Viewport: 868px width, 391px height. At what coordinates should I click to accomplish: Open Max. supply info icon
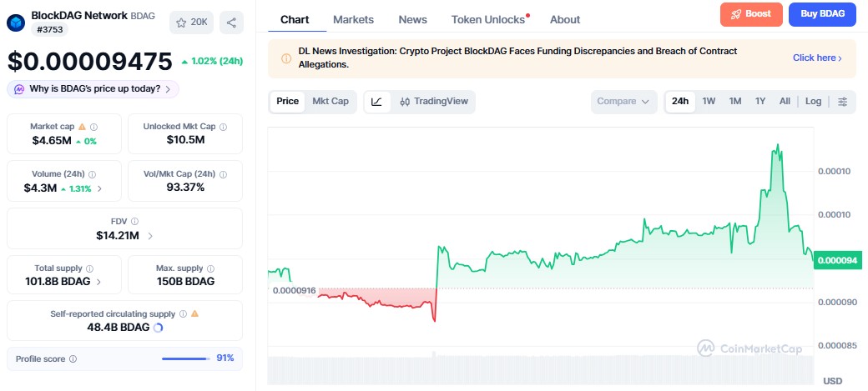[211, 268]
